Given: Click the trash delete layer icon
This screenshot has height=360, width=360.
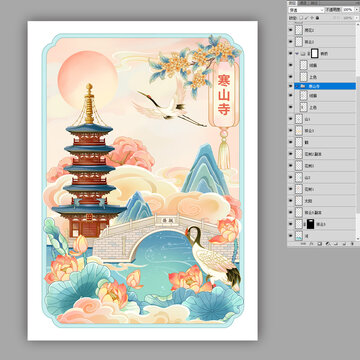Looking at the screenshot, I should pyautogui.click(x=352, y=244).
